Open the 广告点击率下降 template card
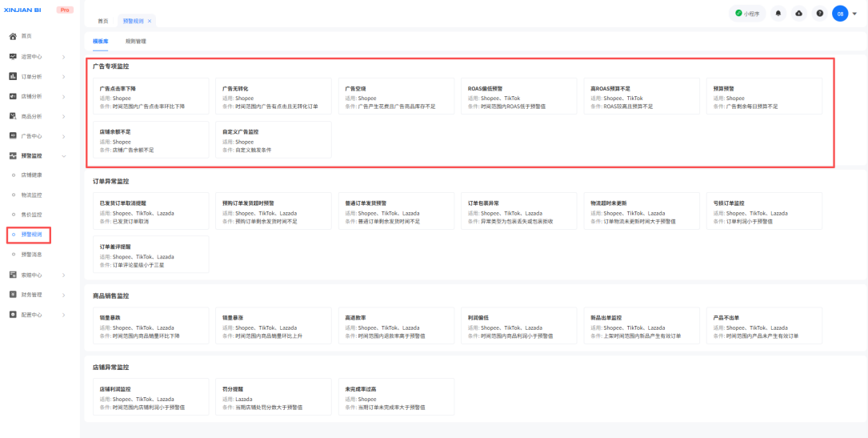This screenshot has width=868, height=438. [150, 98]
